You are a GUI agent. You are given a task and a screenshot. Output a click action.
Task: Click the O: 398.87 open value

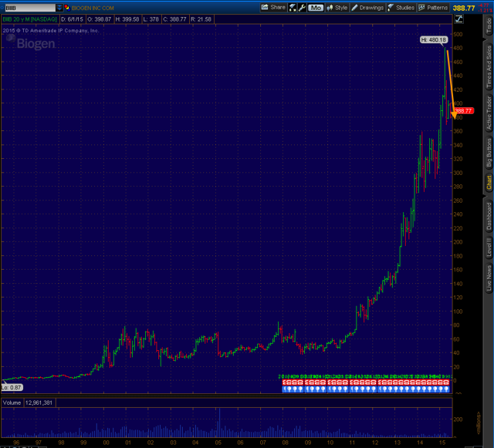tap(100, 19)
